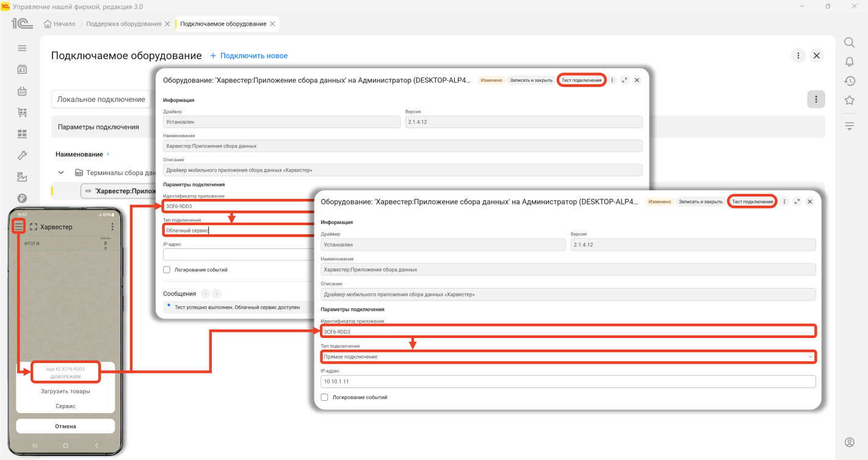The width and height of the screenshot is (868, 460).
Task: Click the message "Тест успешно выполнен. Облачный сервис доступен"
Action: (237, 307)
